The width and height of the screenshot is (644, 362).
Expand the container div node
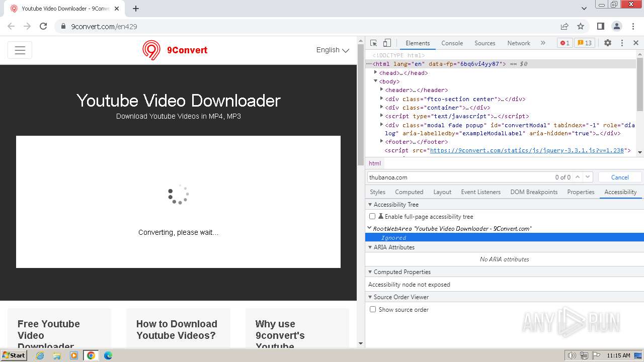[x=382, y=107]
